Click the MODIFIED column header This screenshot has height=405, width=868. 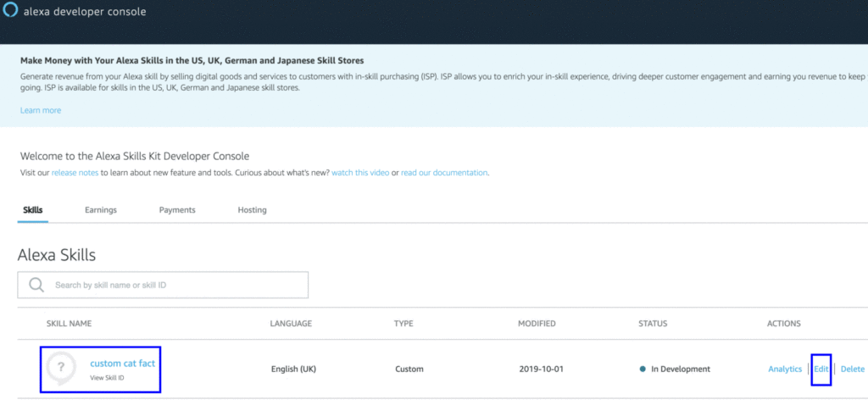click(537, 323)
